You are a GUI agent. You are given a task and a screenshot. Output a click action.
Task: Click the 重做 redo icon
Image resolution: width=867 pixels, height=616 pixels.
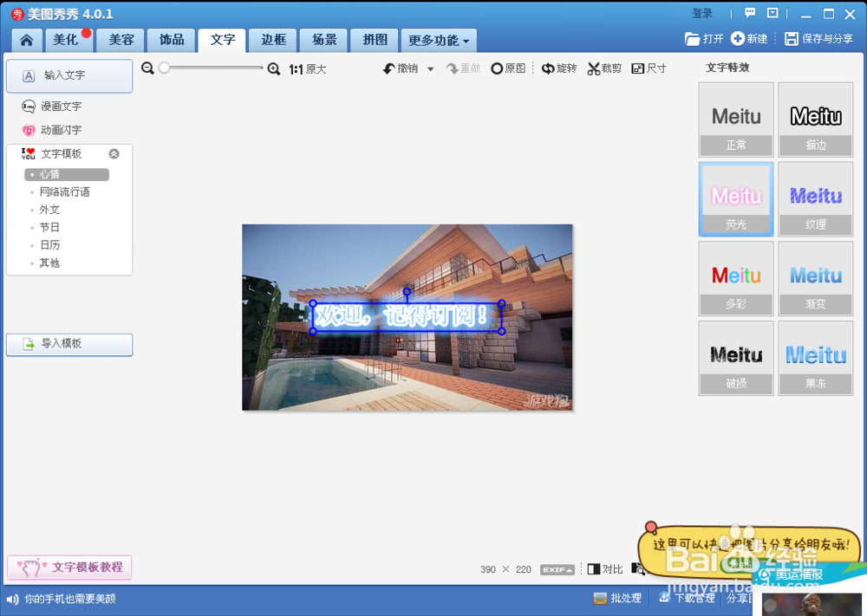point(453,68)
